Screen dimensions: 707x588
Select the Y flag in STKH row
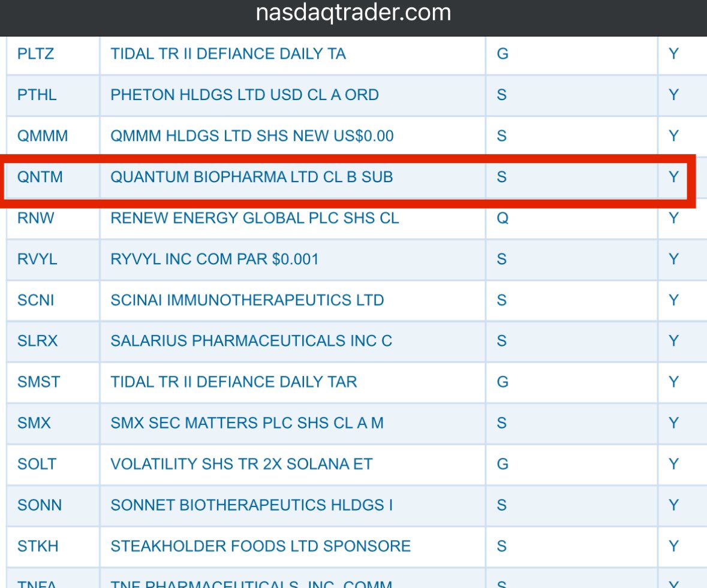click(673, 546)
